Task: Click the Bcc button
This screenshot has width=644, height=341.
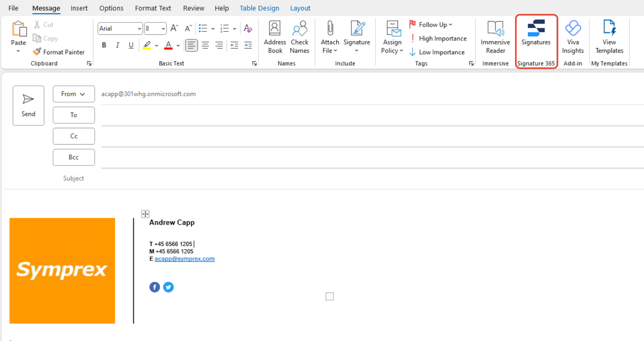Action: (x=74, y=157)
